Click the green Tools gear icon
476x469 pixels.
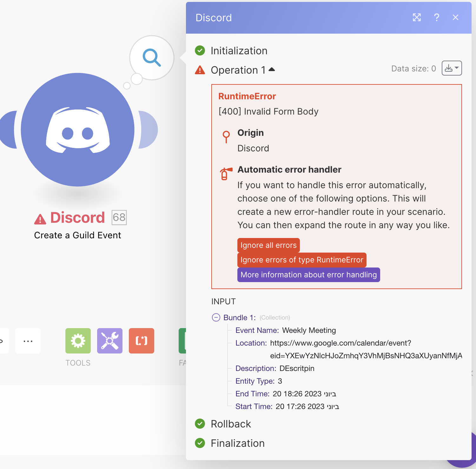pos(78,341)
